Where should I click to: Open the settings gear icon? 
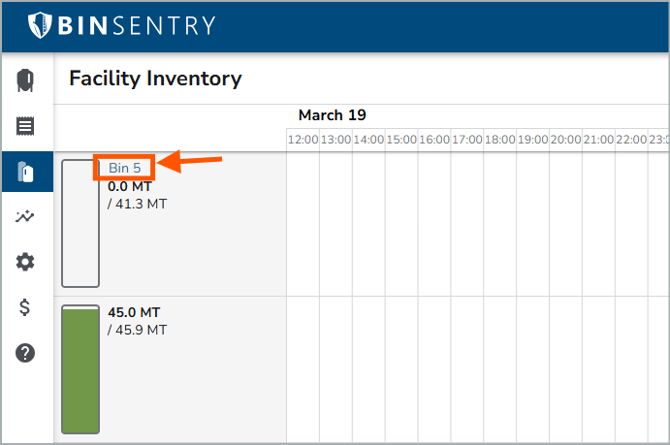[x=26, y=262]
